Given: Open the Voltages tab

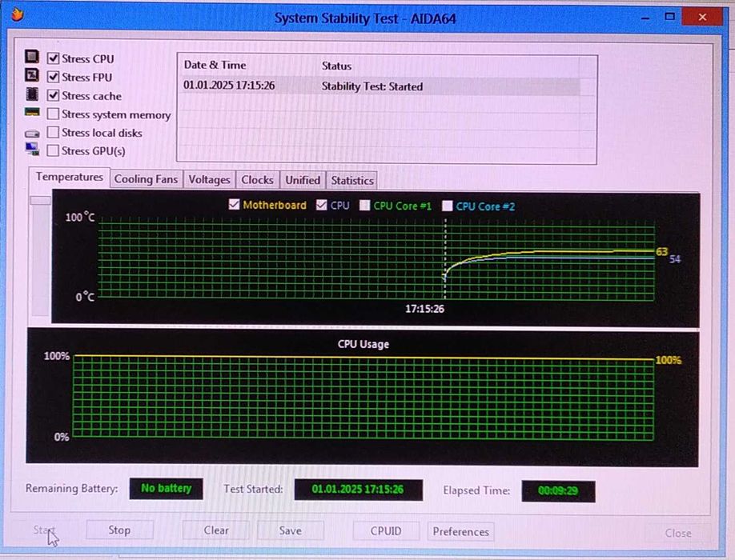Looking at the screenshot, I should [x=209, y=180].
